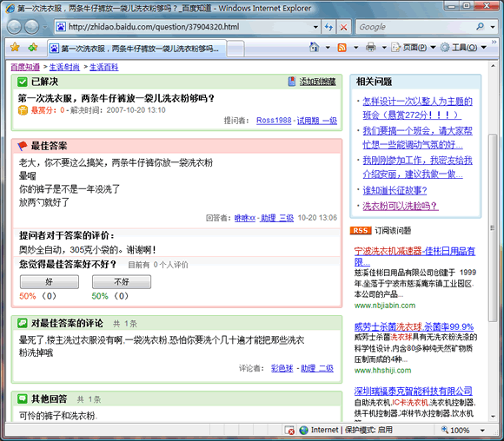Open related question 怎样设计一次以整人为主题的班会
Viewport: 504px width, 441px height.
(x=417, y=108)
